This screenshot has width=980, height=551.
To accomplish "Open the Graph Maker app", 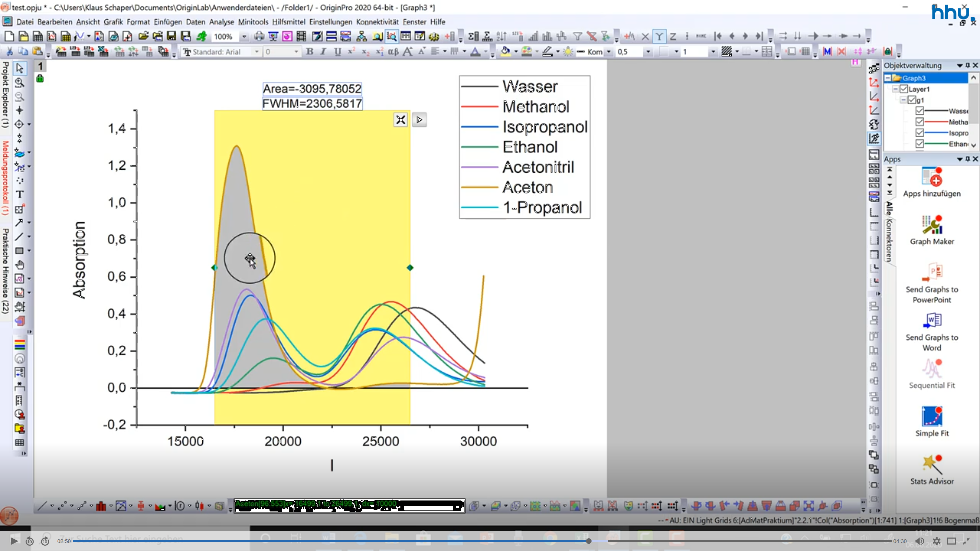I will tap(932, 230).
